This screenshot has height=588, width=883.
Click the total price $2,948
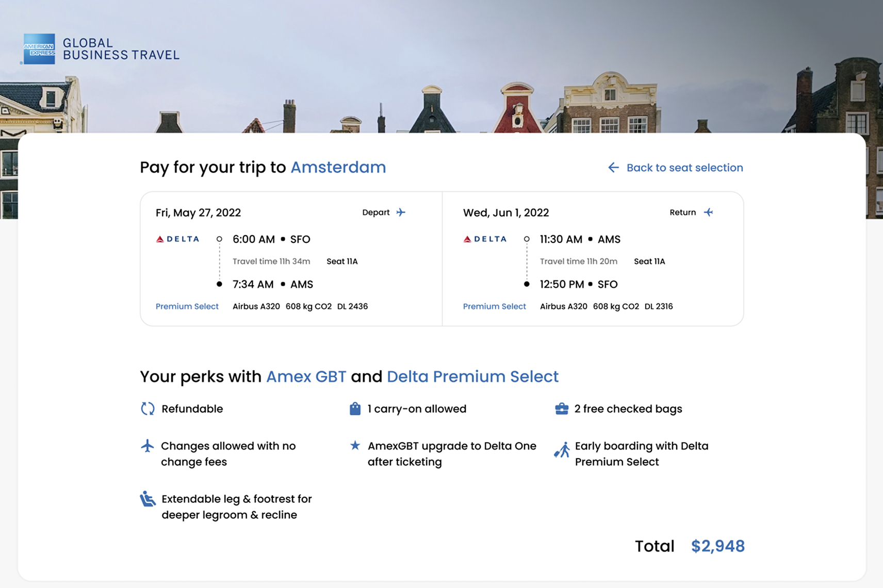[718, 546]
